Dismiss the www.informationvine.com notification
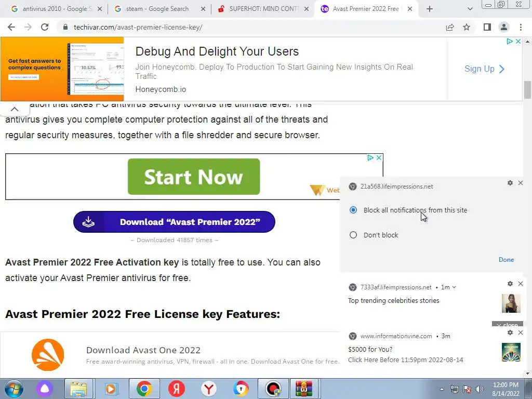The image size is (532, 399). pos(521,332)
